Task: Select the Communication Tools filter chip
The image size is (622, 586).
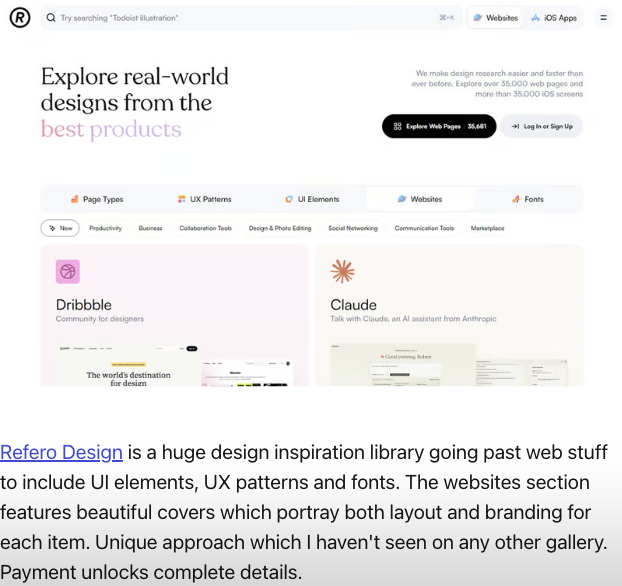Action: [424, 228]
